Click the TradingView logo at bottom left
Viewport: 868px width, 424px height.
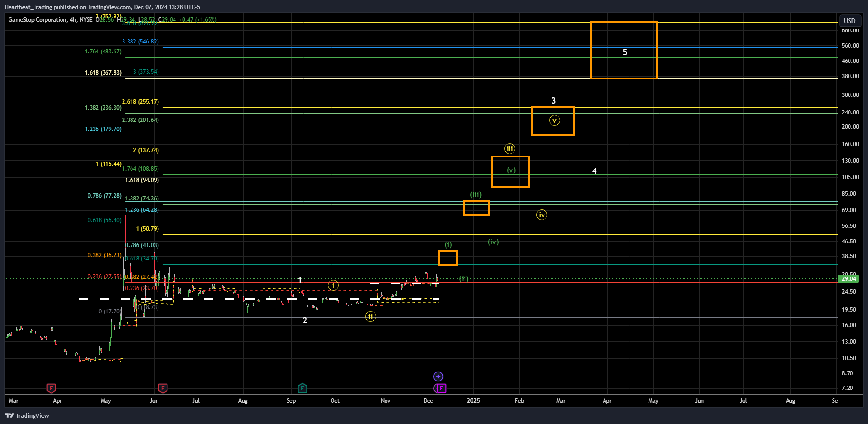pyautogui.click(x=27, y=416)
